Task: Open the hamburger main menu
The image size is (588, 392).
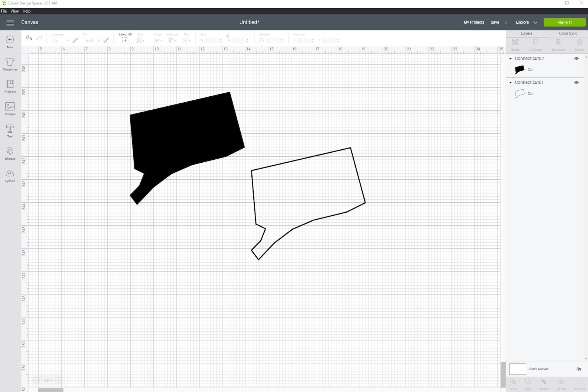Action: (x=10, y=23)
